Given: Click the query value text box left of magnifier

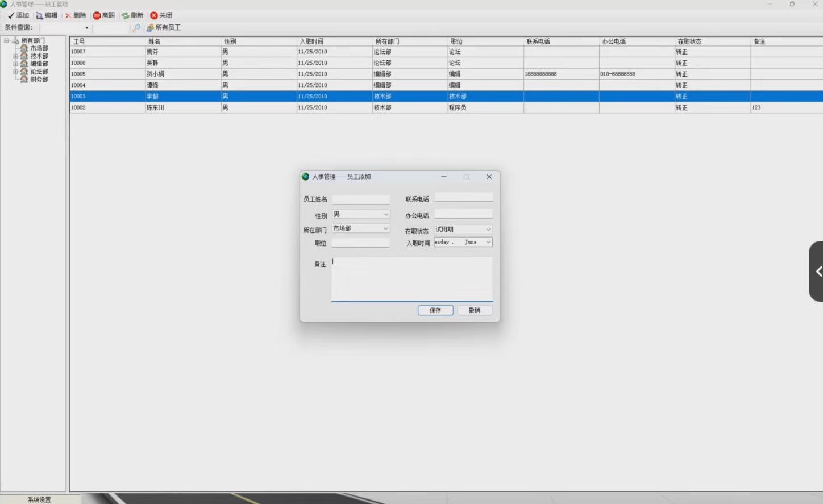Looking at the screenshot, I should point(111,28).
